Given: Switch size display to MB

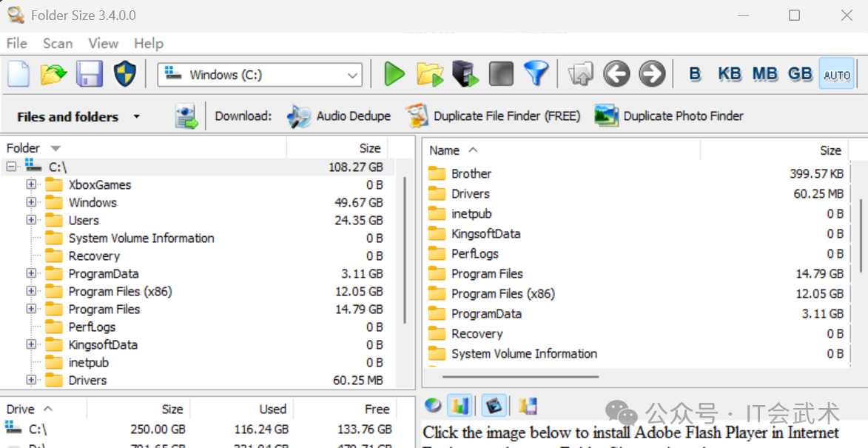Looking at the screenshot, I should [x=764, y=74].
